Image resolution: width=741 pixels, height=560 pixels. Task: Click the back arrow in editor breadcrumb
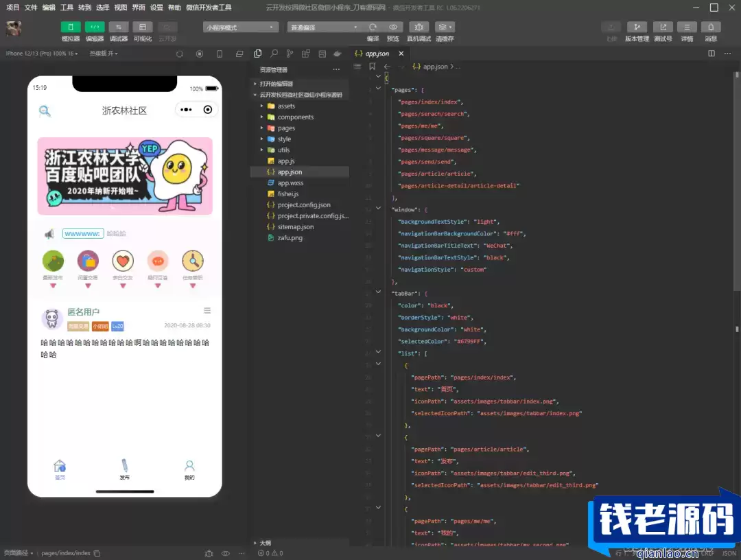(x=387, y=67)
